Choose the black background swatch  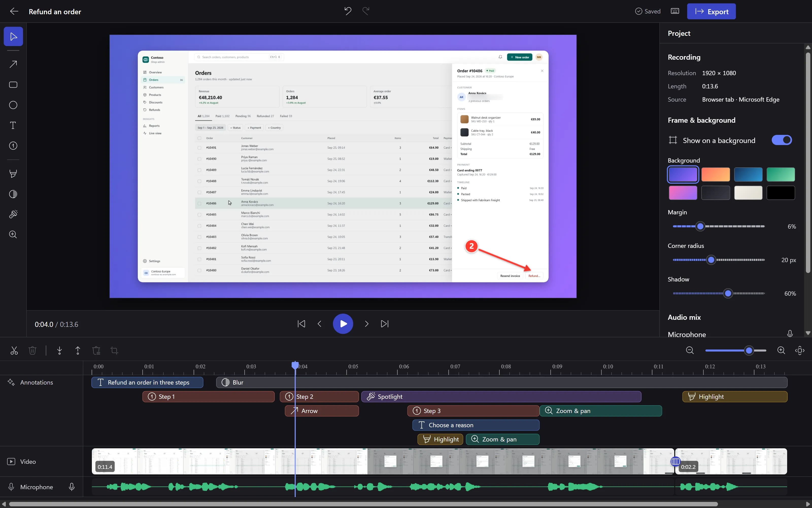point(781,193)
